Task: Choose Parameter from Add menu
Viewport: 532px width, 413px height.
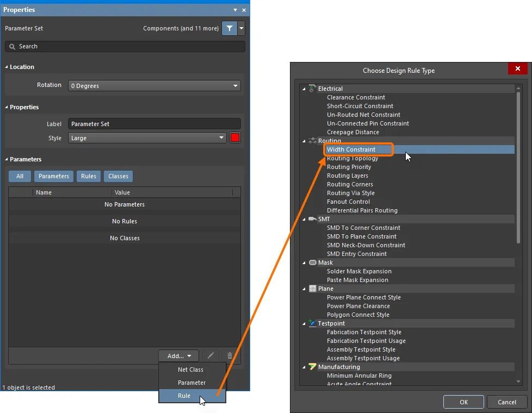Action: (192, 383)
